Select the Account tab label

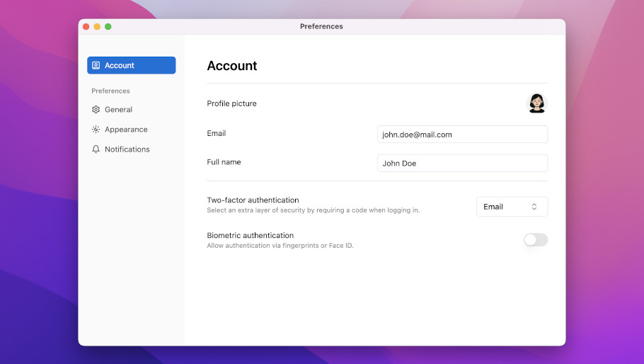[120, 65]
